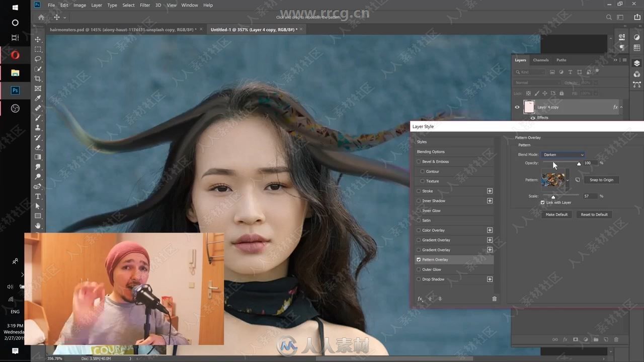Open the File menu
The image size is (644, 362).
click(x=51, y=5)
